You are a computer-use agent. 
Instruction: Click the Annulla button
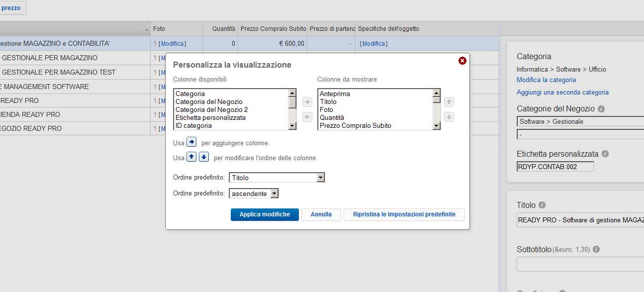[321, 214]
